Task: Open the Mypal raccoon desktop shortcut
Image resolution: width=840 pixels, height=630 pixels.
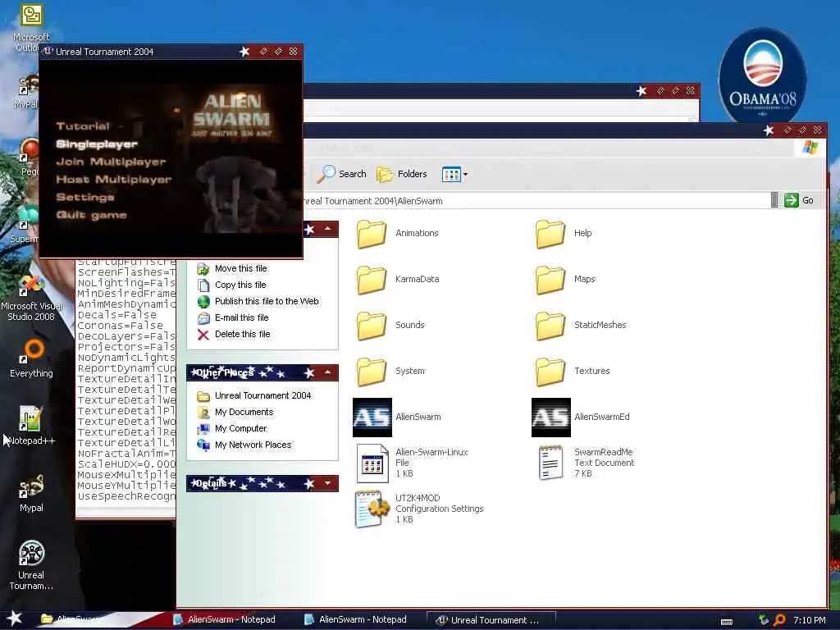Action: 31,494
